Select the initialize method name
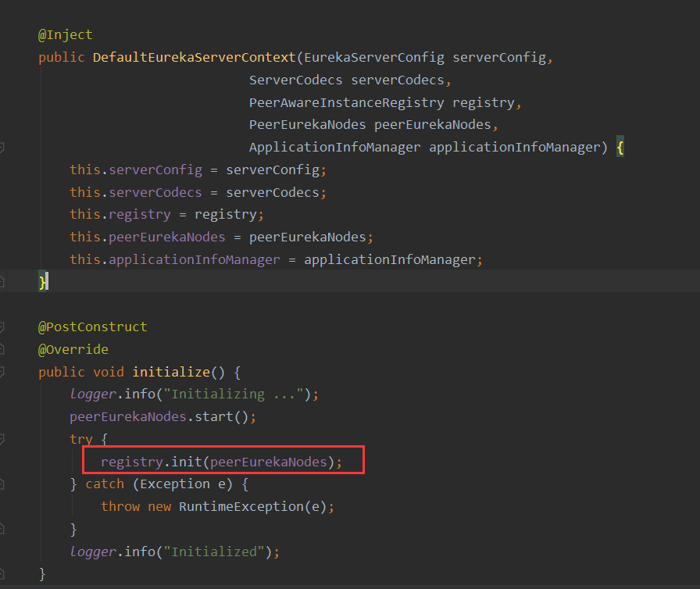Screen dimensions: 700x589 pos(171,372)
